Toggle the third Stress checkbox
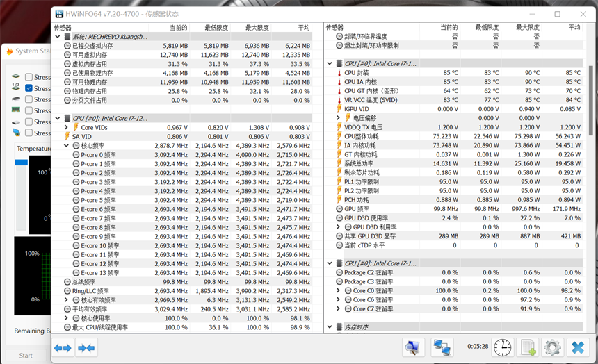The width and height of the screenshot is (598, 364). [x=29, y=99]
